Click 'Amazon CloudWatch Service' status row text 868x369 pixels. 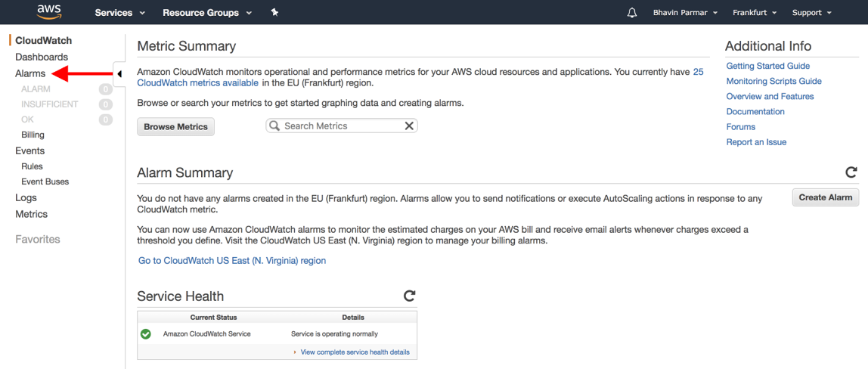click(x=207, y=334)
